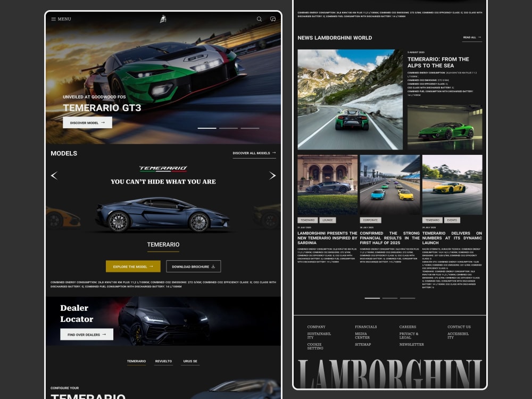This screenshot has width=532, height=399.
Task: Open the chat bubble icon
Action: coord(273,19)
